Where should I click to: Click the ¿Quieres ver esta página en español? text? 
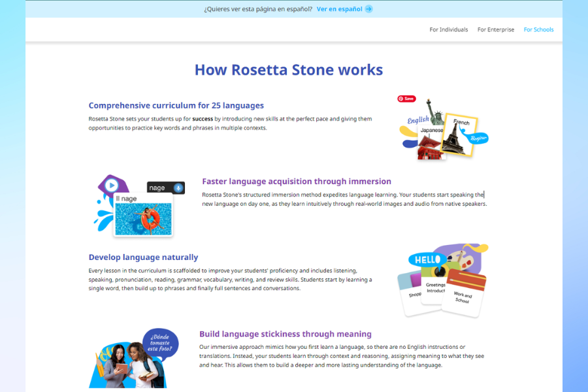258,9
